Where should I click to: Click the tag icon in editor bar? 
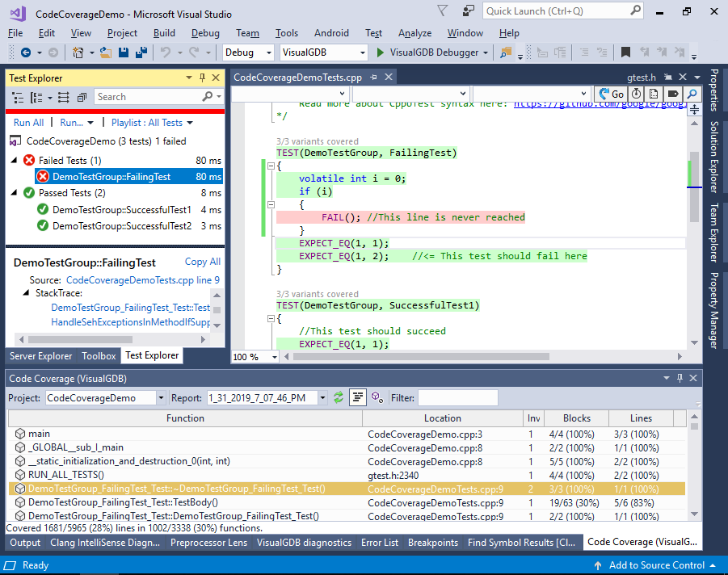pos(673,94)
